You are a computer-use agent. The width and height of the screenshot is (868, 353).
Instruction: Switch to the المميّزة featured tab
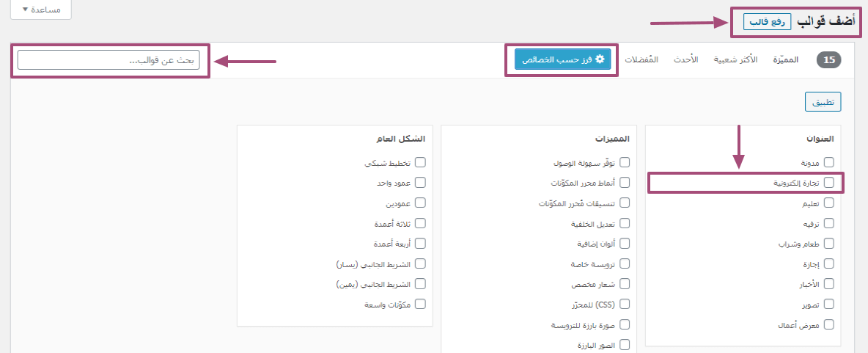pos(785,59)
